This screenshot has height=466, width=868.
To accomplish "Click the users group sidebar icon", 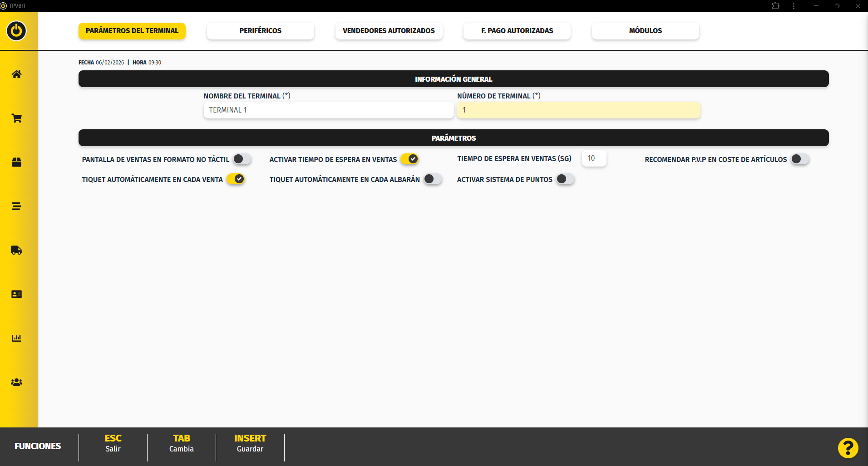I will tap(16, 382).
